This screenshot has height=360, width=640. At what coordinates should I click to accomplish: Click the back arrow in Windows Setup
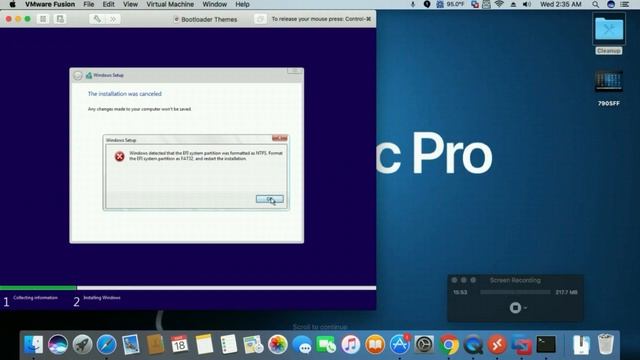click(78, 76)
